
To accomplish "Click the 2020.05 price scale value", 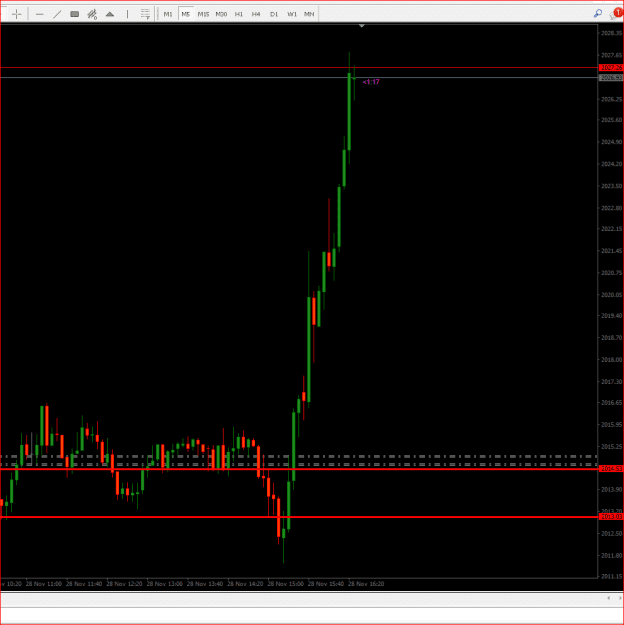I will pos(611,295).
